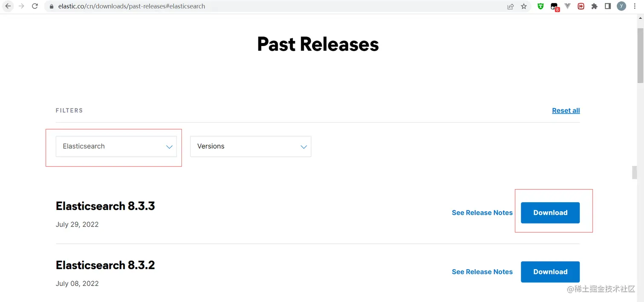The width and height of the screenshot is (644, 302).
Task: Click the scrollbar up arrow
Action: coord(640,18)
